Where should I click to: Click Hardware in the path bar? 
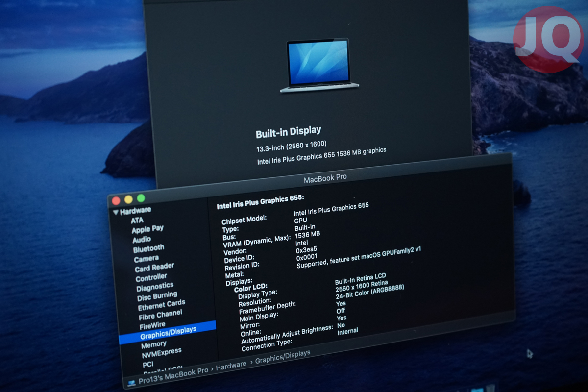pyautogui.click(x=231, y=365)
